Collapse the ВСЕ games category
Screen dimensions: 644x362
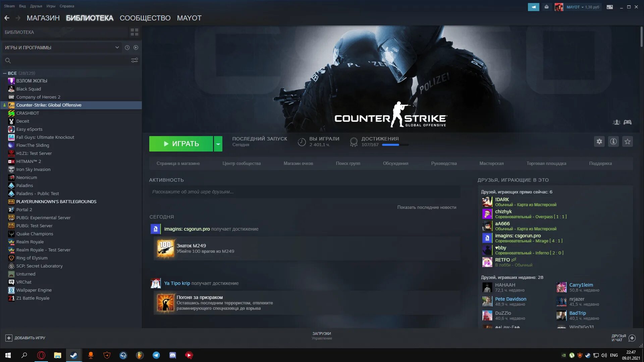[5, 73]
